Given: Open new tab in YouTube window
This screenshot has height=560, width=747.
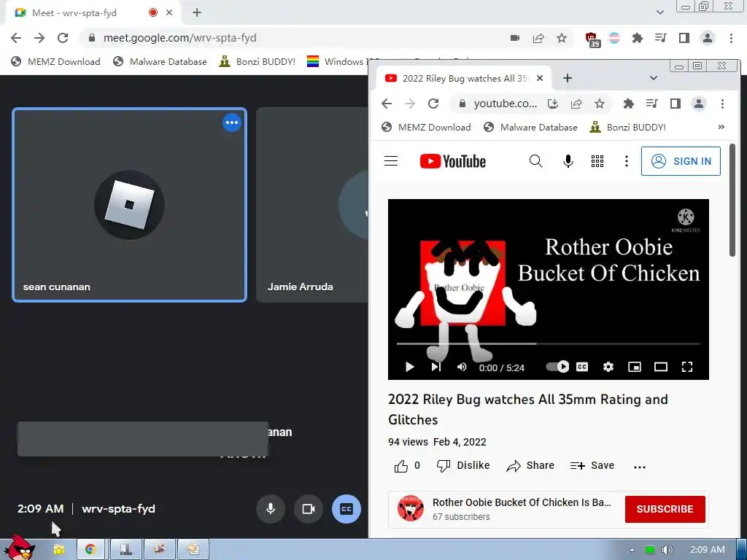Looking at the screenshot, I should coord(568,78).
